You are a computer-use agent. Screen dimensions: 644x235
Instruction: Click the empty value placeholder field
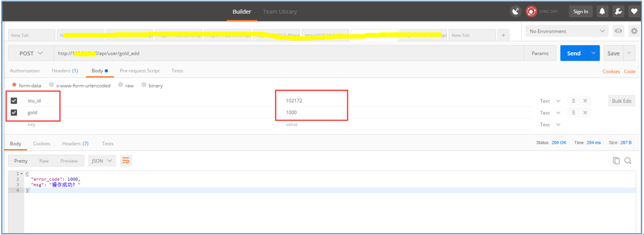click(x=407, y=124)
